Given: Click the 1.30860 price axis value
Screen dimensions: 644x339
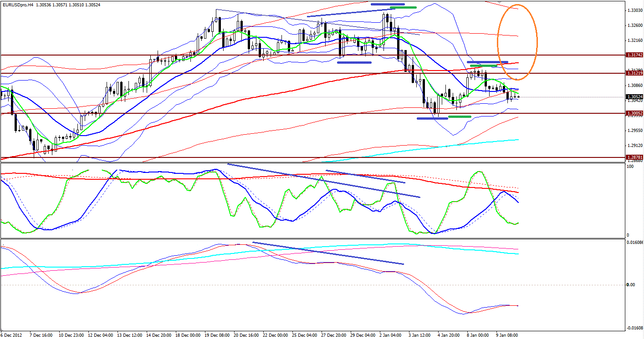Looking at the screenshot, I should [634, 86].
